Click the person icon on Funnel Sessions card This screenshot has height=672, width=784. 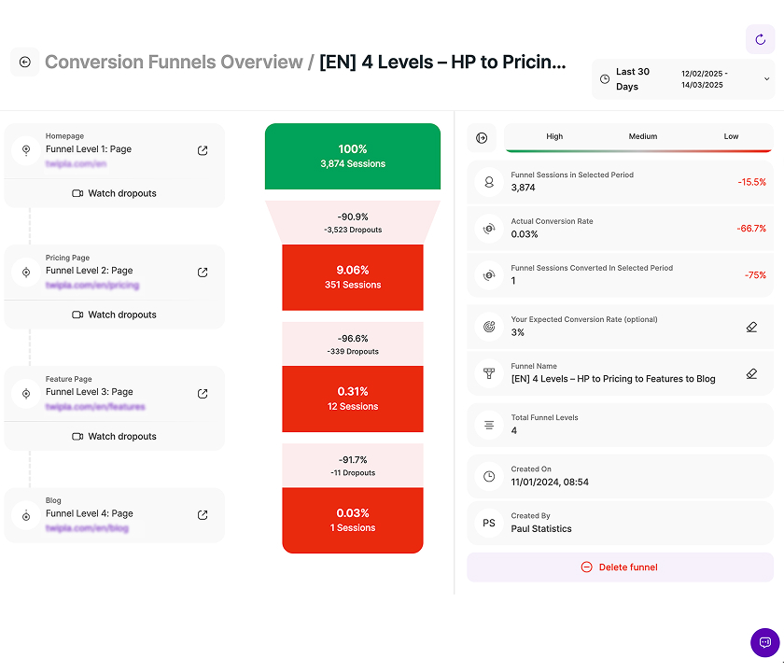(488, 182)
